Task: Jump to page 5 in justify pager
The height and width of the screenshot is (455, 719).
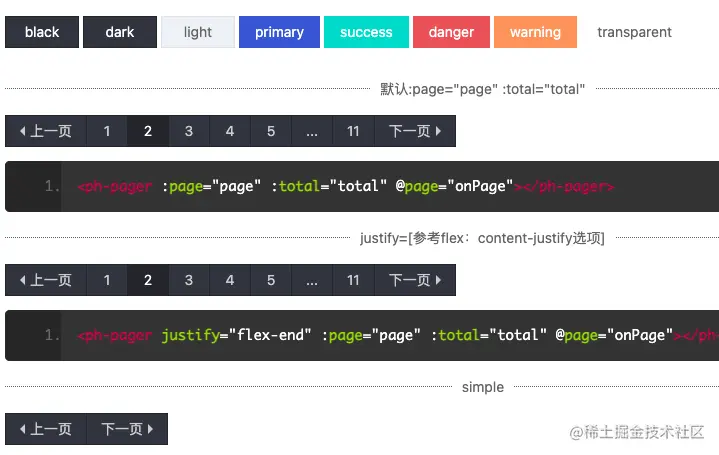Action: coord(271,280)
